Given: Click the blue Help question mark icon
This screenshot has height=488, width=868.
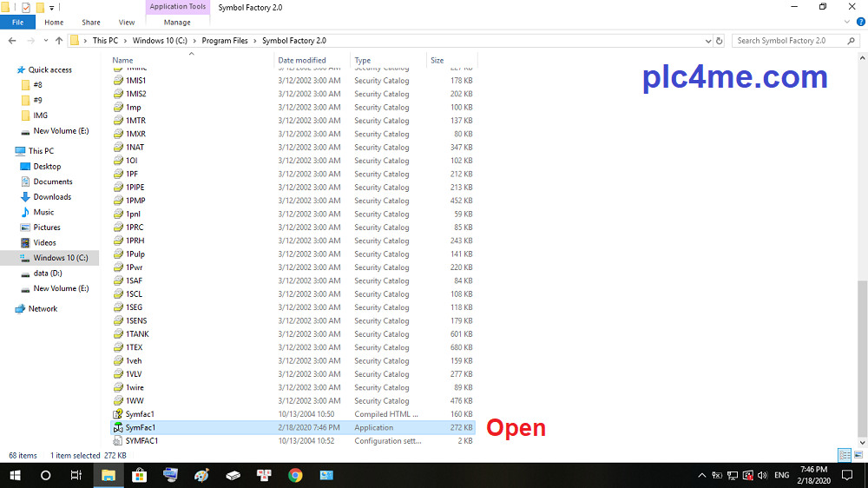Looking at the screenshot, I should pyautogui.click(x=860, y=23).
